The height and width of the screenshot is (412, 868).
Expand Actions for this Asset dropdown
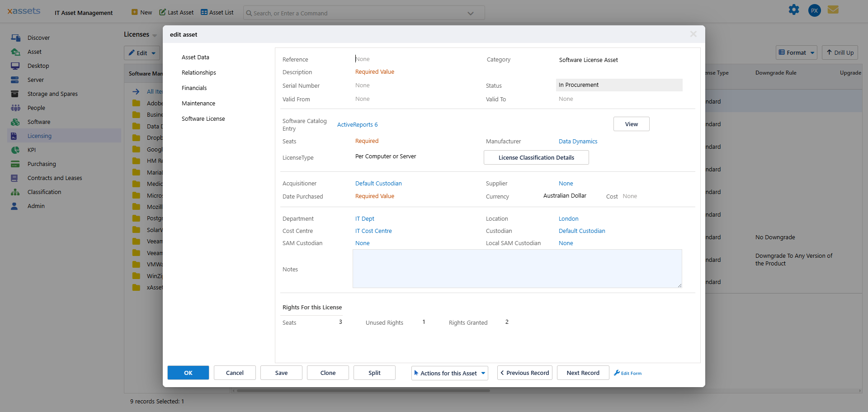tap(449, 373)
